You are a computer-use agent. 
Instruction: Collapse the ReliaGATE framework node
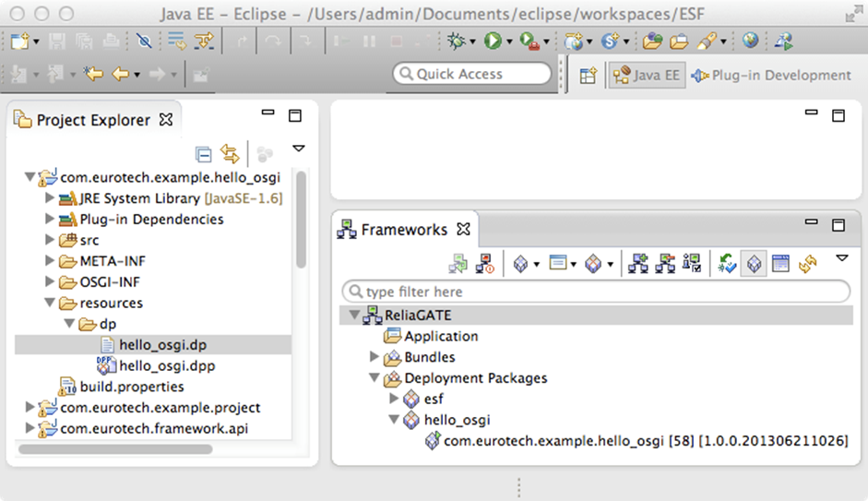(354, 315)
